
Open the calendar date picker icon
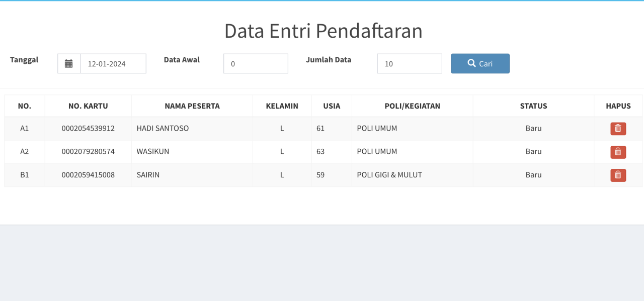[x=69, y=64]
